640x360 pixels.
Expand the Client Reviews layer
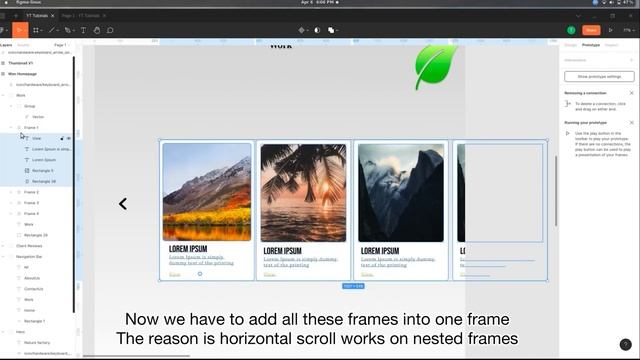(x=3, y=246)
